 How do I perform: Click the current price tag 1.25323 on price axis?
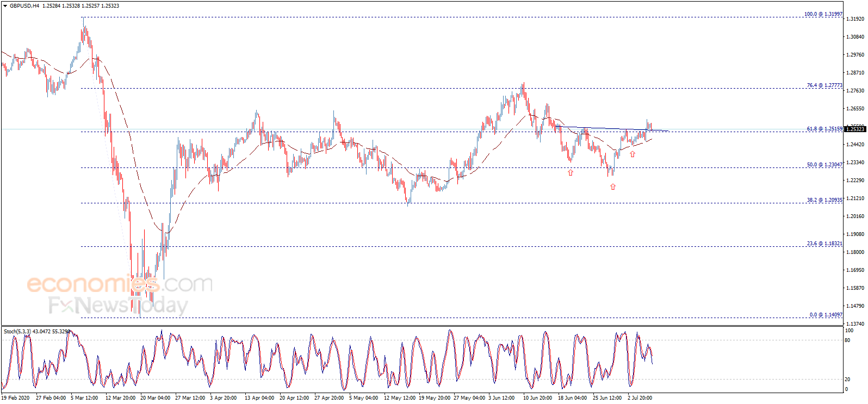coord(855,129)
